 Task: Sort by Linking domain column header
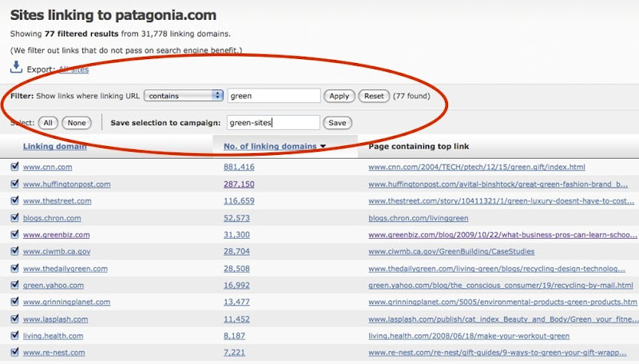(54, 147)
